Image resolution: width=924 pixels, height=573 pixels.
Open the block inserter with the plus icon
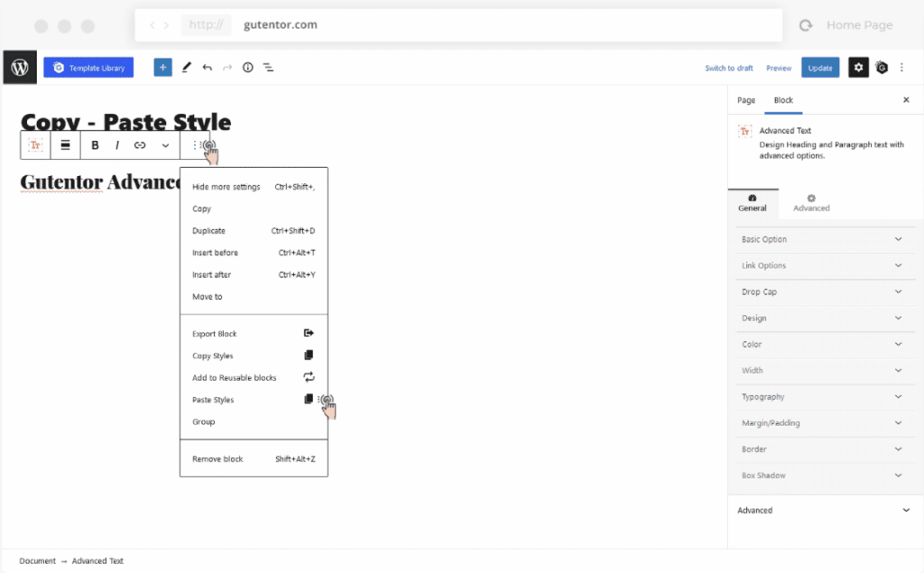tap(162, 67)
